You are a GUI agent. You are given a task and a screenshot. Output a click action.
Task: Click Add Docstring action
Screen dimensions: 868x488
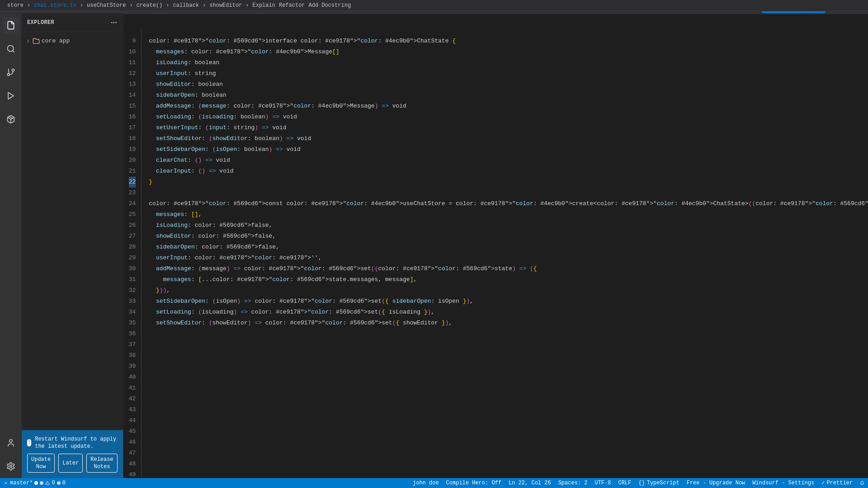coord(330,5)
